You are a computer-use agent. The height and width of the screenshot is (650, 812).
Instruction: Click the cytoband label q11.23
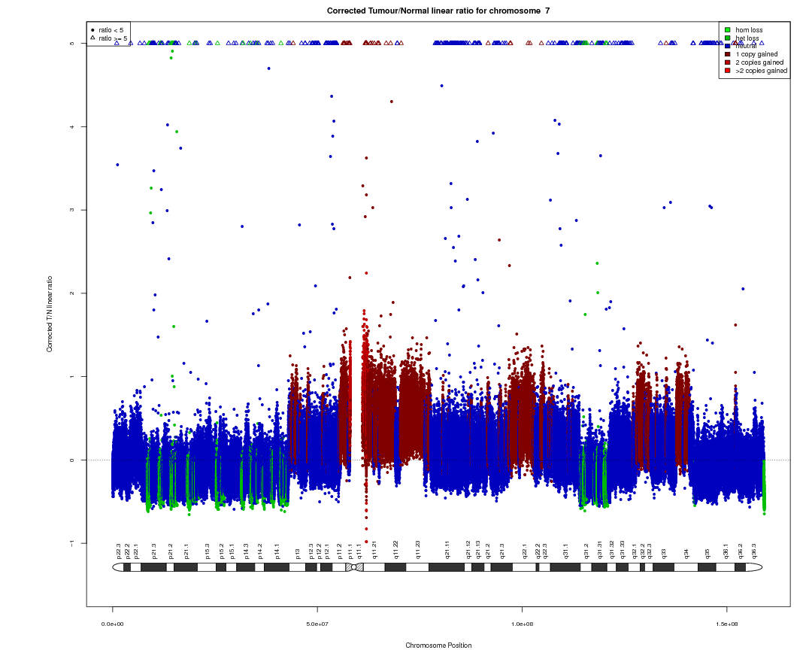(x=418, y=549)
